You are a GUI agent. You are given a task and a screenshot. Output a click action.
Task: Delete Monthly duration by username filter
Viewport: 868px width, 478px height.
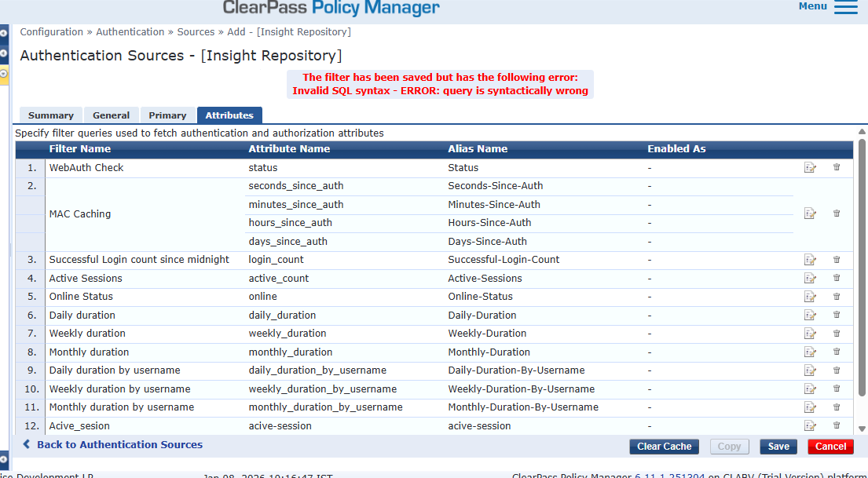tap(837, 407)
